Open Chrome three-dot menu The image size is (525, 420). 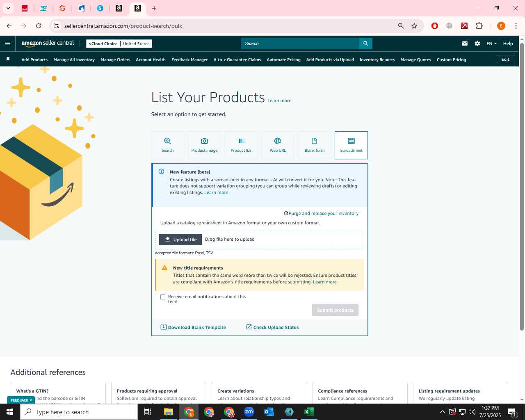tap(516, 26)
